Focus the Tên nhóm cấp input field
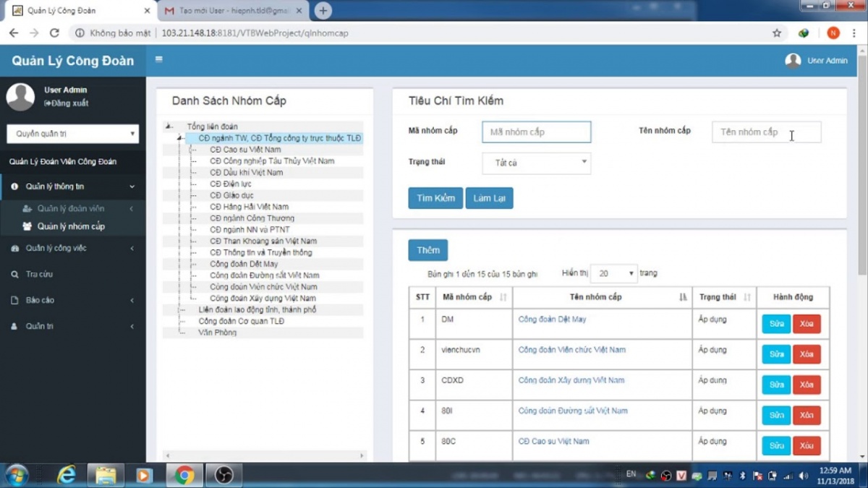 point(766,132)
